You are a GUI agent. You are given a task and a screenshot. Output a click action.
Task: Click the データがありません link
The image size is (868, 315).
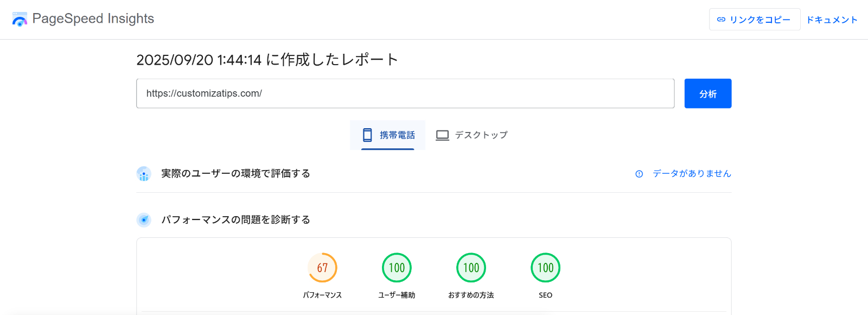(x=692, y=174)
